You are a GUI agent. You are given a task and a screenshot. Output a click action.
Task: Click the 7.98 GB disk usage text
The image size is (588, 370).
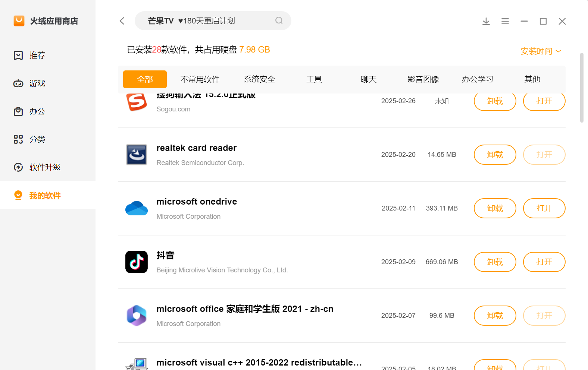tap(254, 50)
